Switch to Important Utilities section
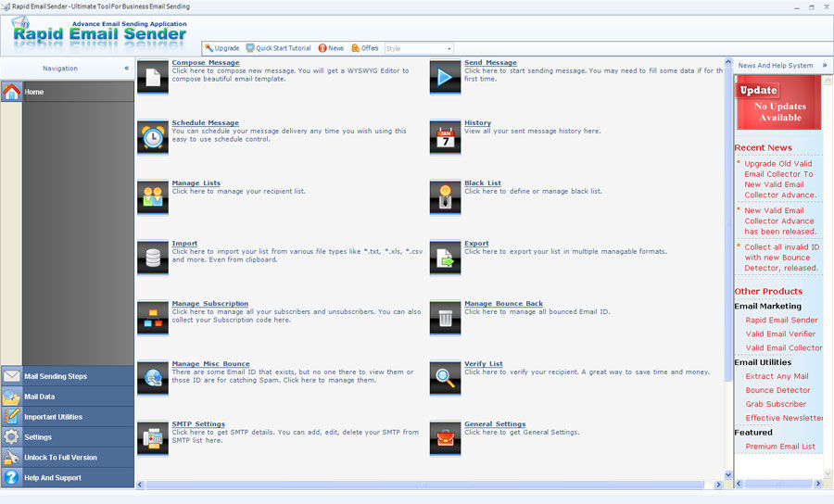The height and width of the screenshot is (504, 834). pyautogui.click(x=67, y=417)
